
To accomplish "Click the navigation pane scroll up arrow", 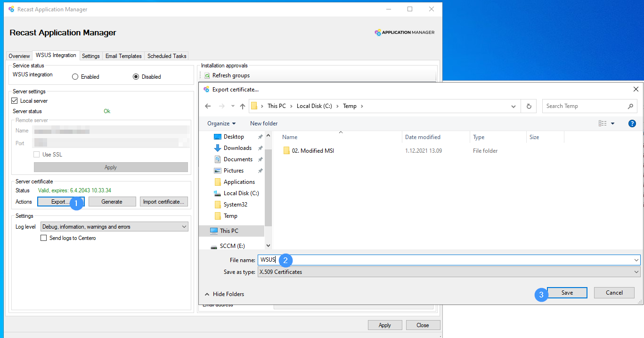I will coord(269,136).
